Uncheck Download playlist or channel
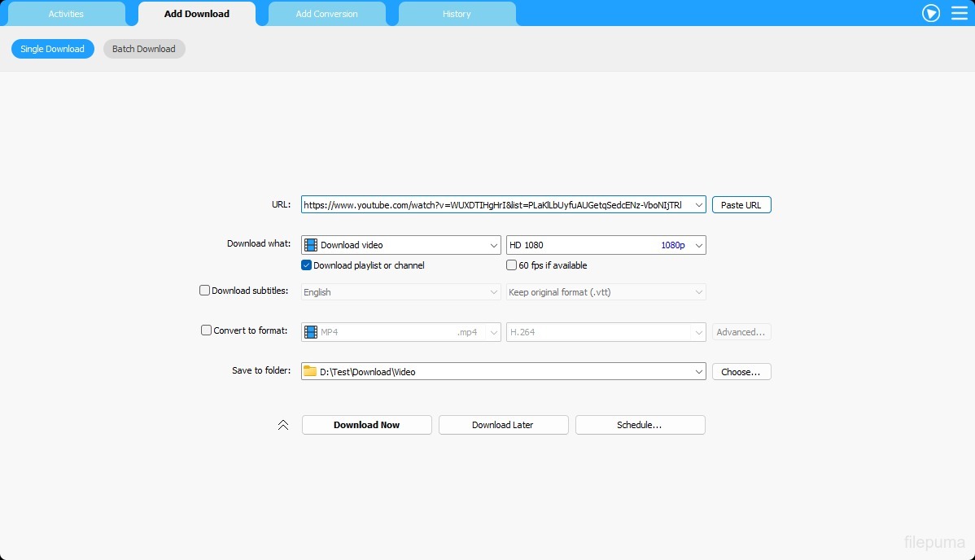975x560 pixels. pos(307,265)
